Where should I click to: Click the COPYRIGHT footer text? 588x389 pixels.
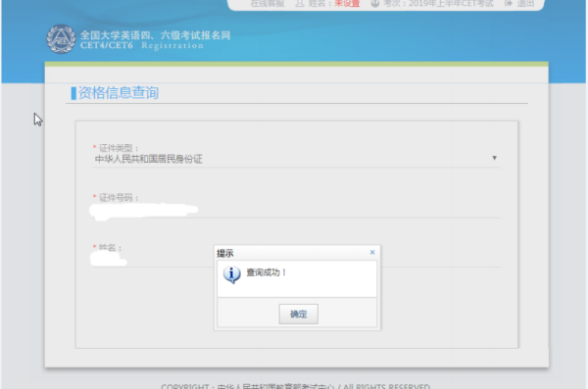[x=296, y=386]
